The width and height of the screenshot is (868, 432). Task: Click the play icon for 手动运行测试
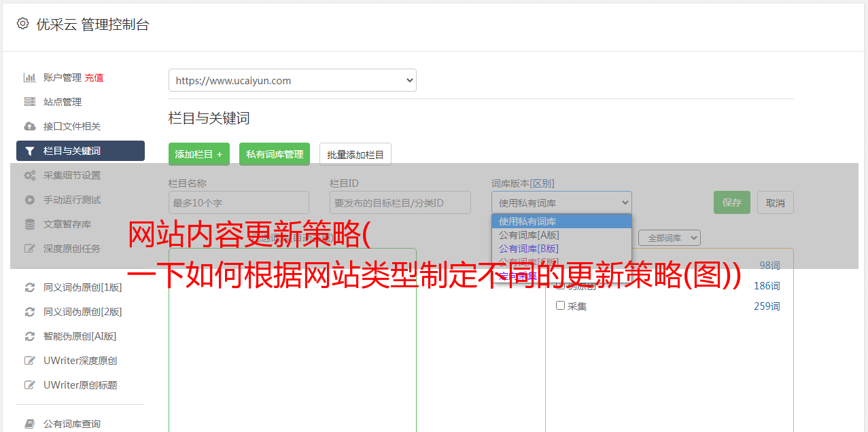30,200
